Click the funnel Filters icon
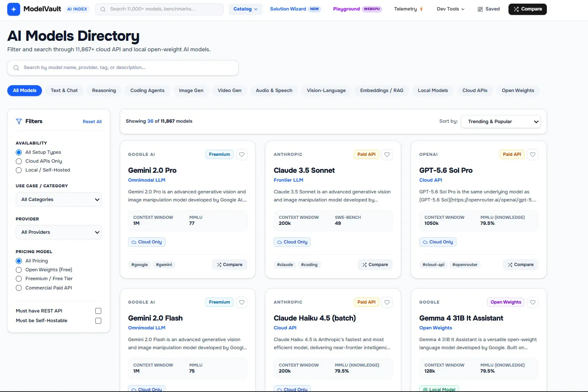 [19, 122]
